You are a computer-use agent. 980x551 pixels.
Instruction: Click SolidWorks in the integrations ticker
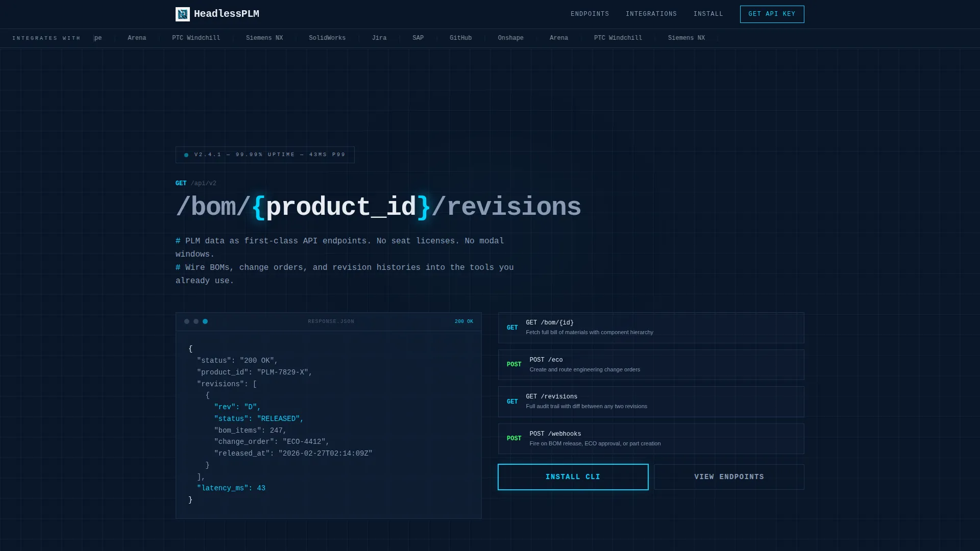pos(327,38)
